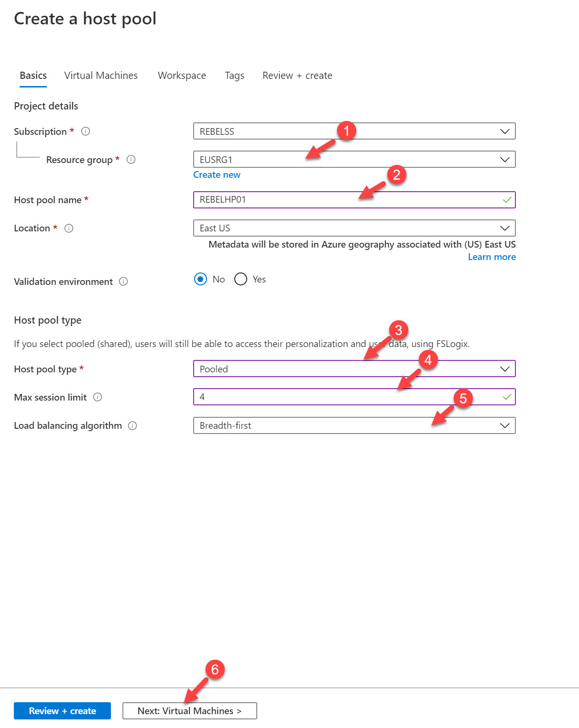This screenshot has width=579, height=728.
Task: Click the Max session limit info icon
Action: click(x=98, y=397)
